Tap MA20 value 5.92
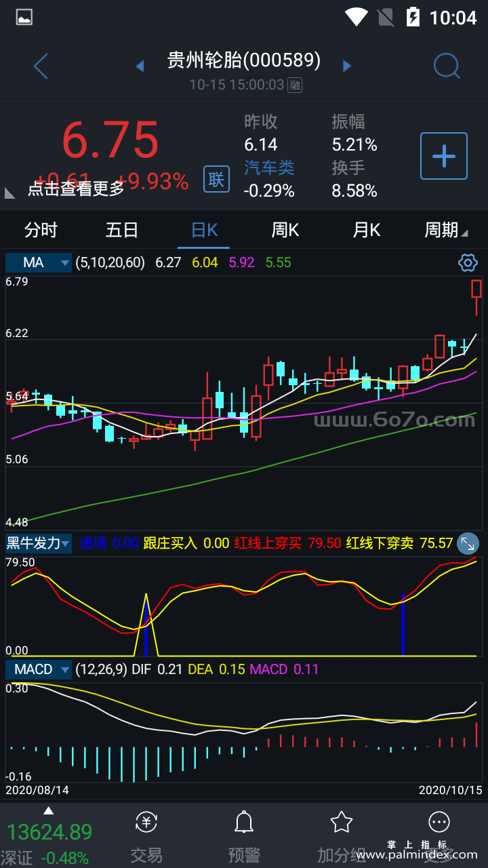488x868 pixels. pyautogui.click(x=242, y=262)
